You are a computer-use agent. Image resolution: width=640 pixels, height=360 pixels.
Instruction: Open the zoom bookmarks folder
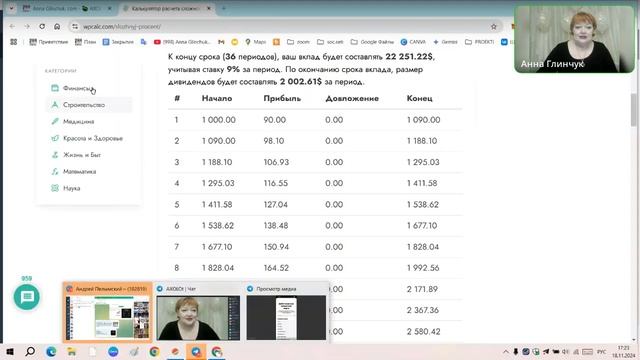coord(298,42)
